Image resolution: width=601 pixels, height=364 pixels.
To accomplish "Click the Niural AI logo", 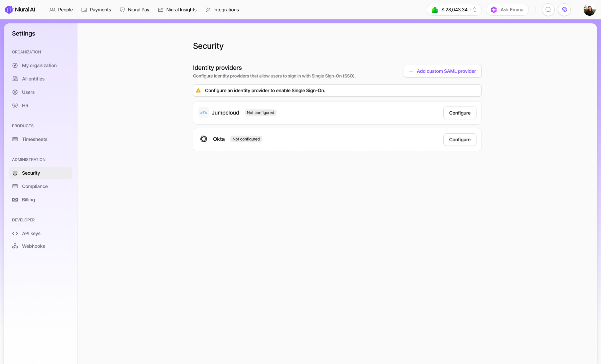I will (20, 10).
